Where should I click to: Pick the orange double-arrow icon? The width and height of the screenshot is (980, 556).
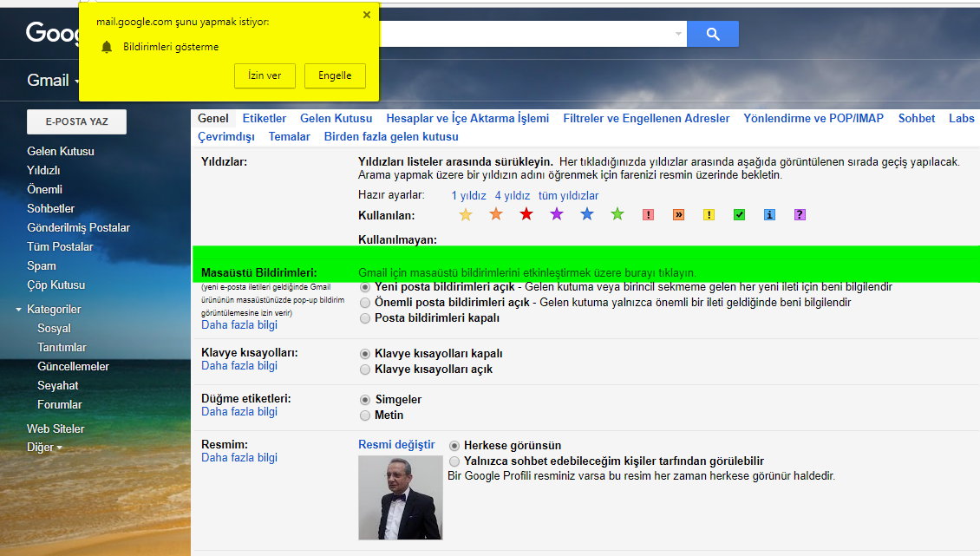pyautogui.click(x=678, y=214)
